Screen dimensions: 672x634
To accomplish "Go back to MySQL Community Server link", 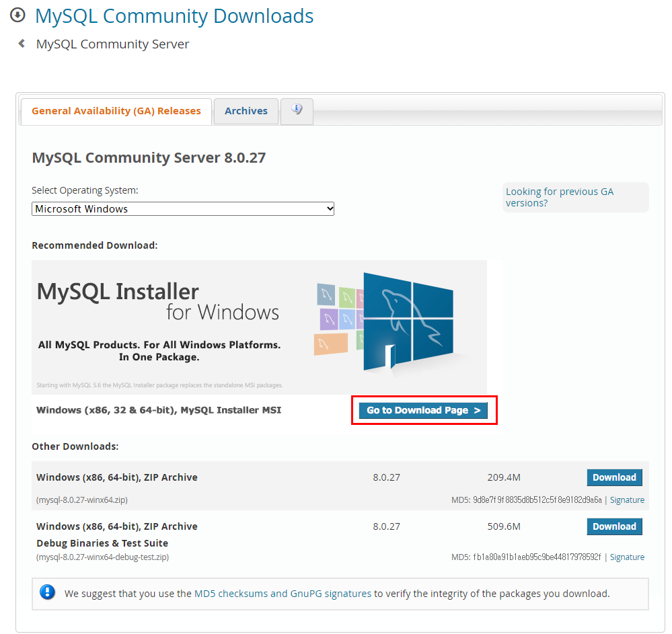I will [x=112, y=44].
